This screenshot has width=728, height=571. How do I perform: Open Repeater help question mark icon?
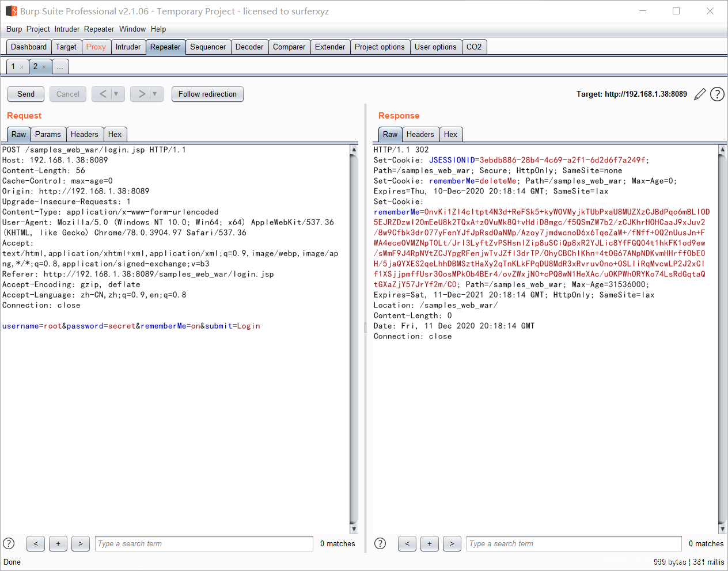(x=717, y=94)
